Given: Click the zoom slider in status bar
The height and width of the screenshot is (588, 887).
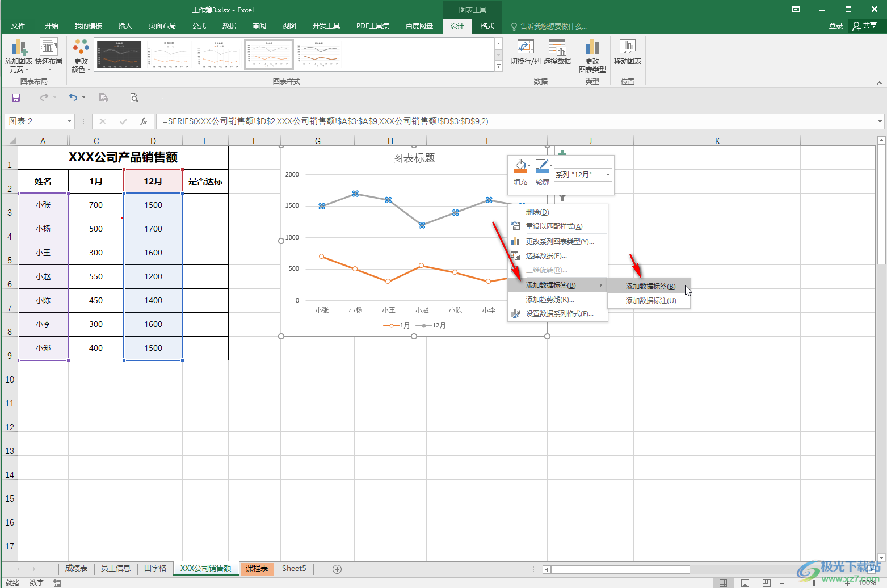Looking at the screenshot, I should coord(814,583).
